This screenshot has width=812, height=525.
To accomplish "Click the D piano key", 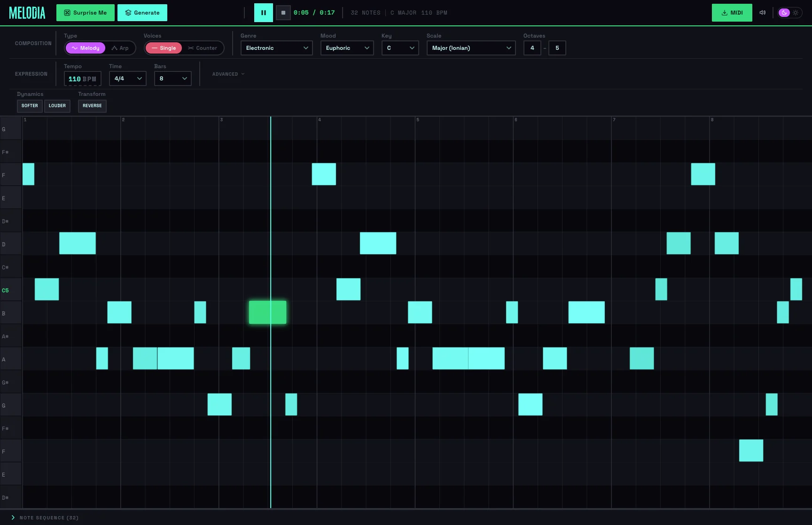I will point(10,244).
